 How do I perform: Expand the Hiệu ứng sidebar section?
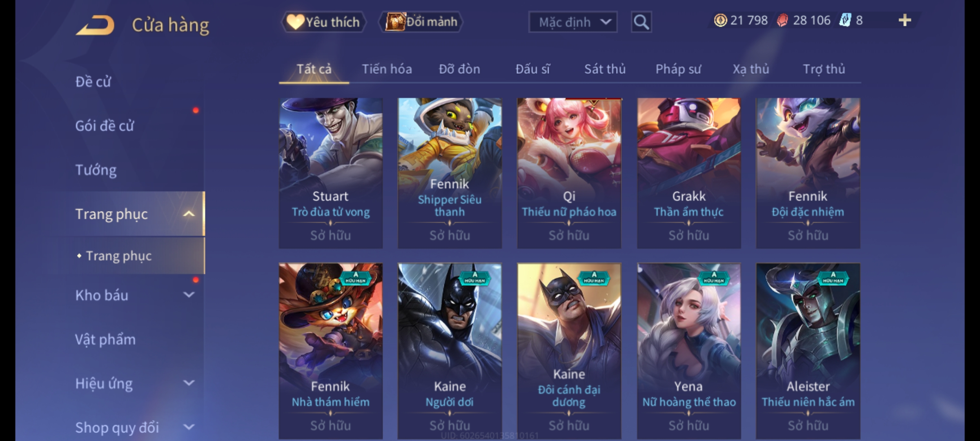tap(189, 383)
